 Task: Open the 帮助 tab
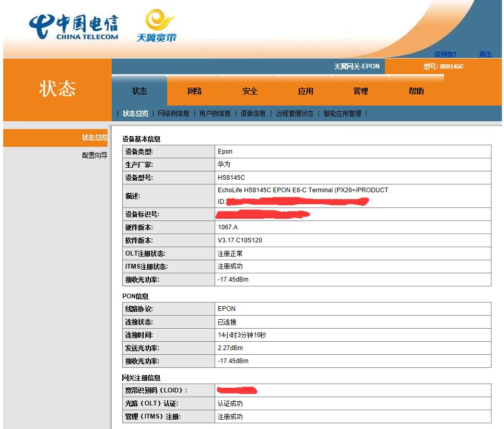pos(416,90)
